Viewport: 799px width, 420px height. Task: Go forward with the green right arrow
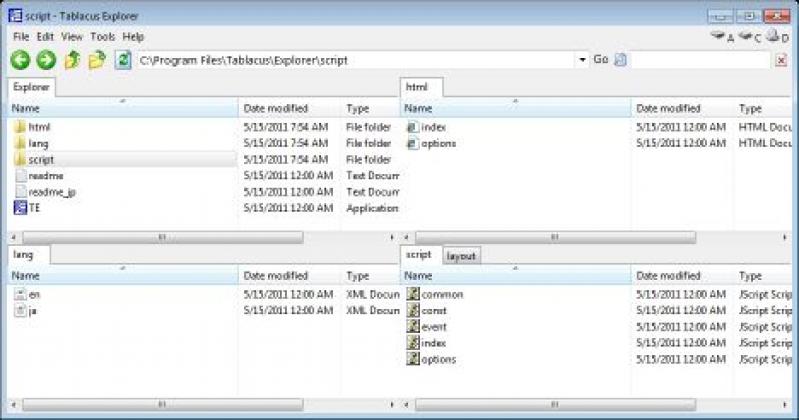click(46, 60)
